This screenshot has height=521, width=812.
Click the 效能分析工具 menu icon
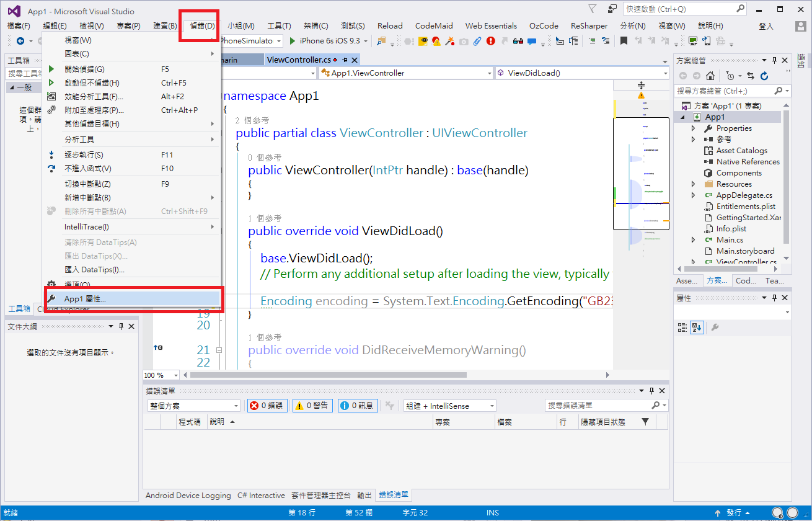51,96
